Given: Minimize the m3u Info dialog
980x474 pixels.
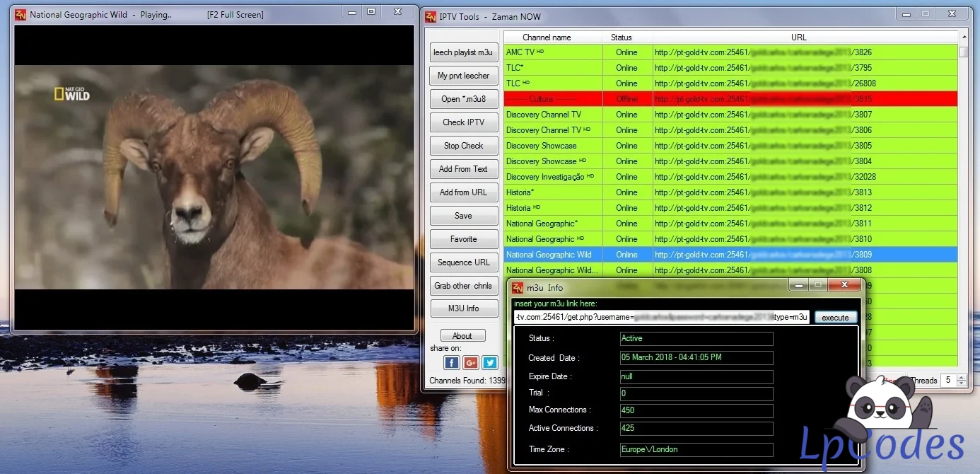Looking at the screenshot, I should [x=798, y=285].
